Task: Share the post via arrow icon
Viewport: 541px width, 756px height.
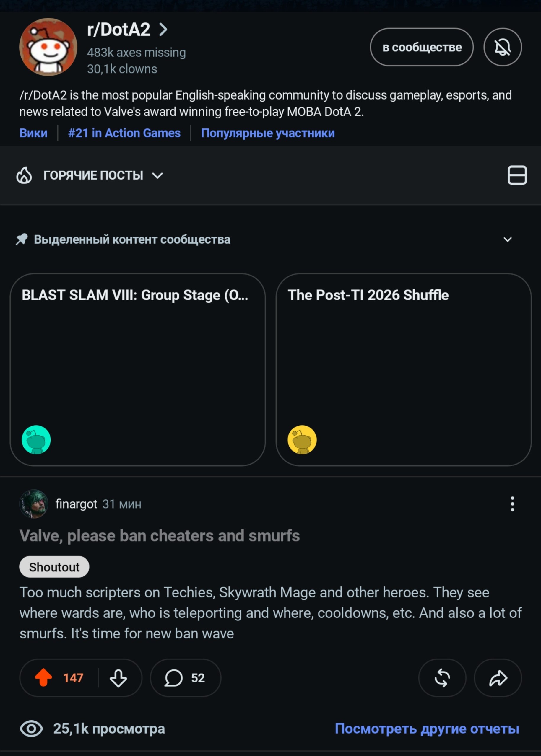Action: [x=498, y=678]
